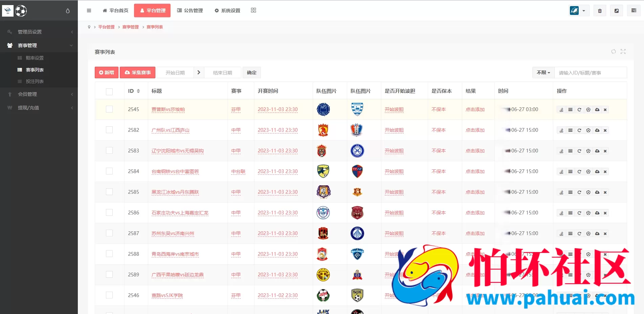Expand the 赛事列表 panel to fullscreen

click(623, 51)
